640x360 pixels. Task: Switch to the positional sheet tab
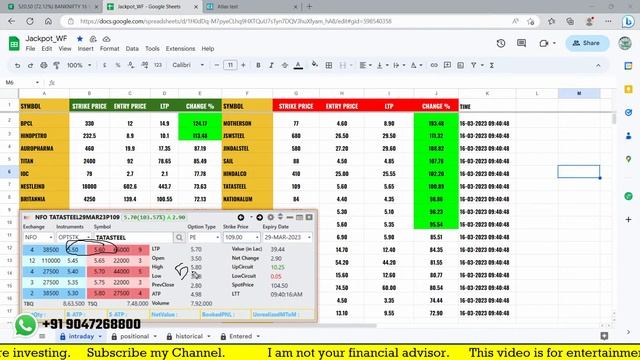click(134, 336)
